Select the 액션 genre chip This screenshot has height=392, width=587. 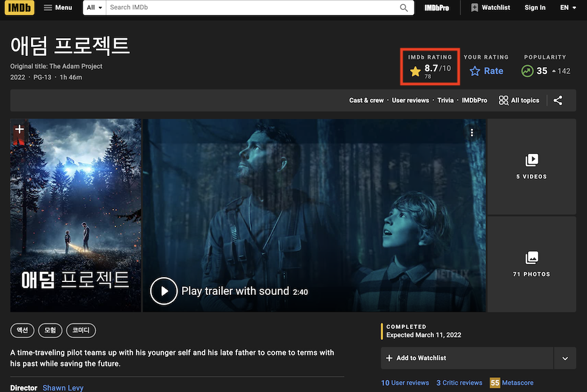22,330
